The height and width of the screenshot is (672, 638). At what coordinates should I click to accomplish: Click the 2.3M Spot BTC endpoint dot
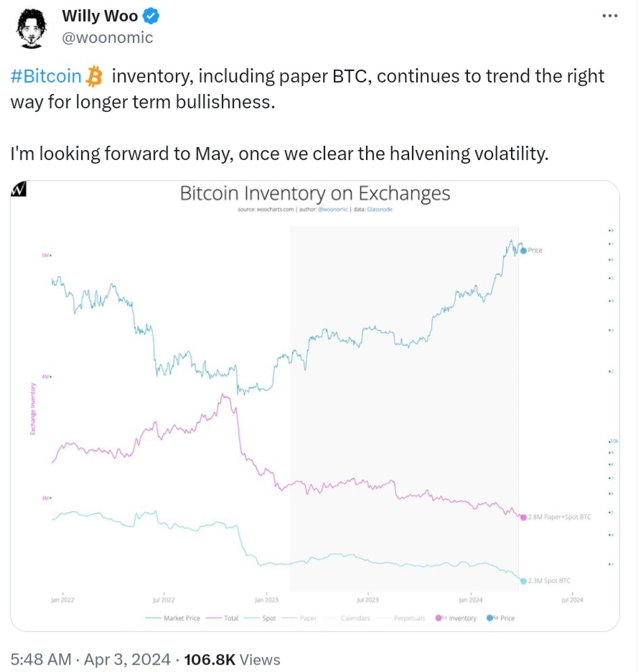pyautogui.click(x=523, y=581)
